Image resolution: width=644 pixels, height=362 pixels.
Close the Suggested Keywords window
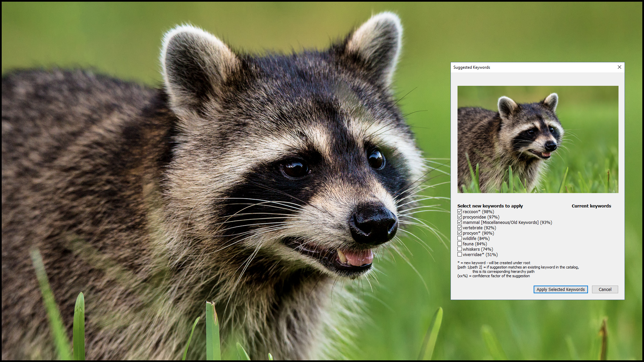(619, 67)
